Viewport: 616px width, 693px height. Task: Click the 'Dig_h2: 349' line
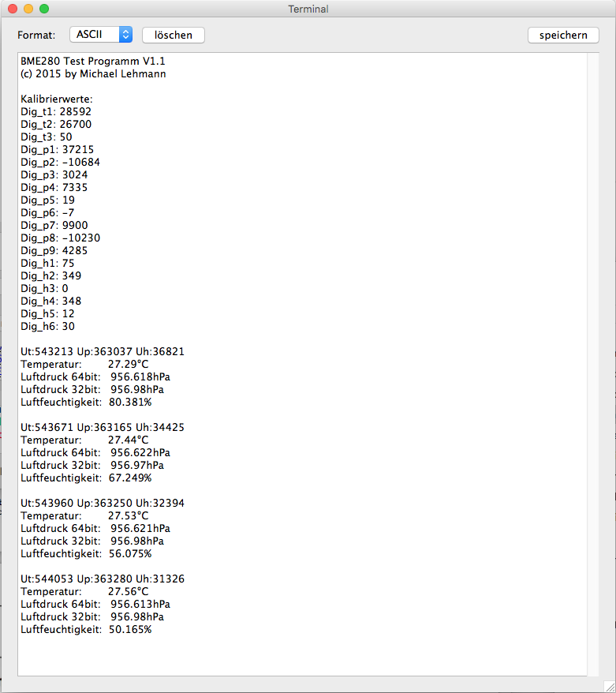tap(50, 275)
